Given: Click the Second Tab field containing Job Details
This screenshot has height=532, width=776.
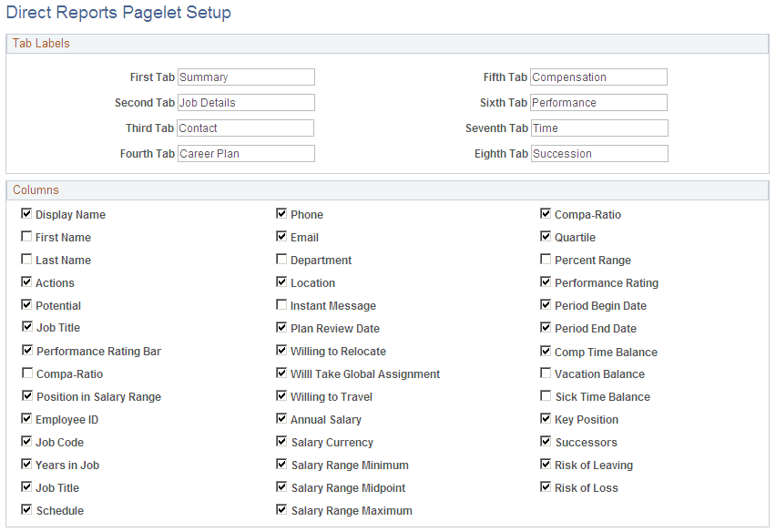Looking at the screenshot, I should [246, 102].
